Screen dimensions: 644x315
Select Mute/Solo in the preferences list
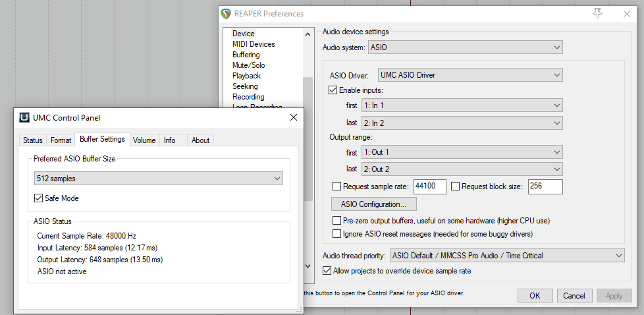click(x=248, y=65)
